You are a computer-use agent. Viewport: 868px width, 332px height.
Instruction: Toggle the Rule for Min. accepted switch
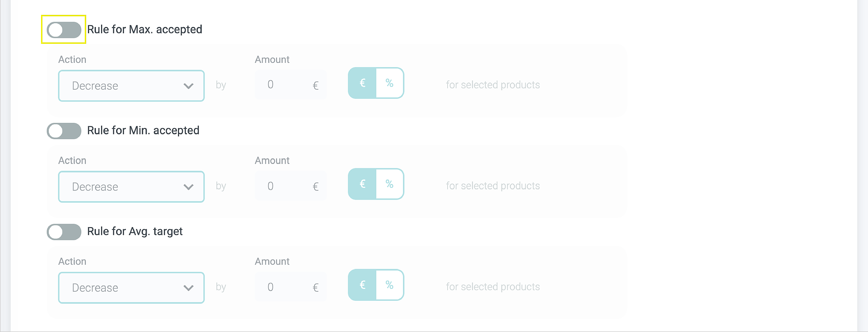click(x=64, y=131)
